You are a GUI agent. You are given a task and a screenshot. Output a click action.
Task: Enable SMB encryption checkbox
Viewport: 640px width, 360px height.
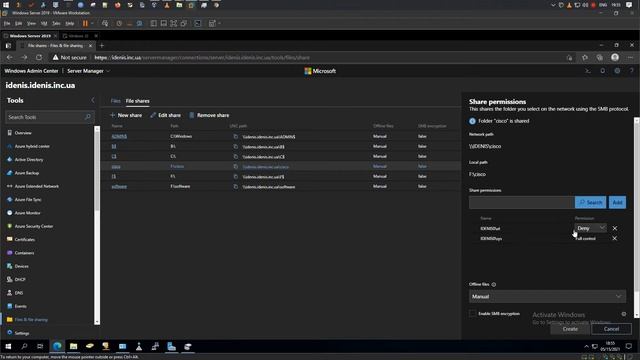(472, 313)
